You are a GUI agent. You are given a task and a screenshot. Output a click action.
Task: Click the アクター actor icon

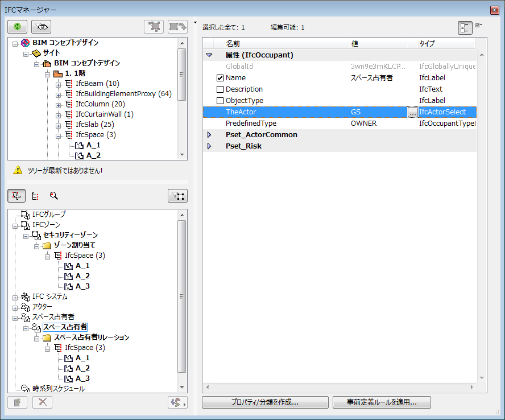pos(26,307)
